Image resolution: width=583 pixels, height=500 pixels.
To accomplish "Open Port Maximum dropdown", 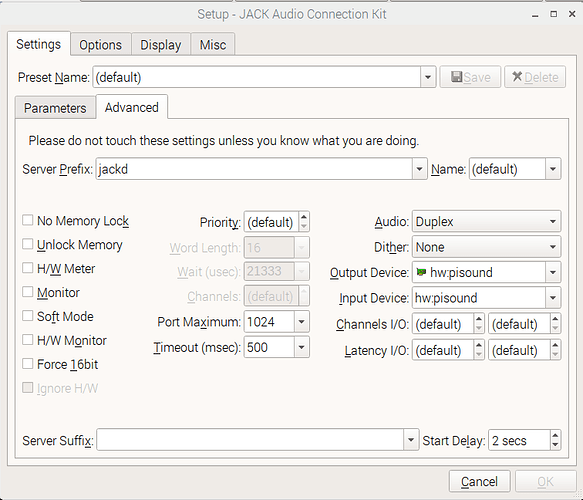I will [302, 322].
